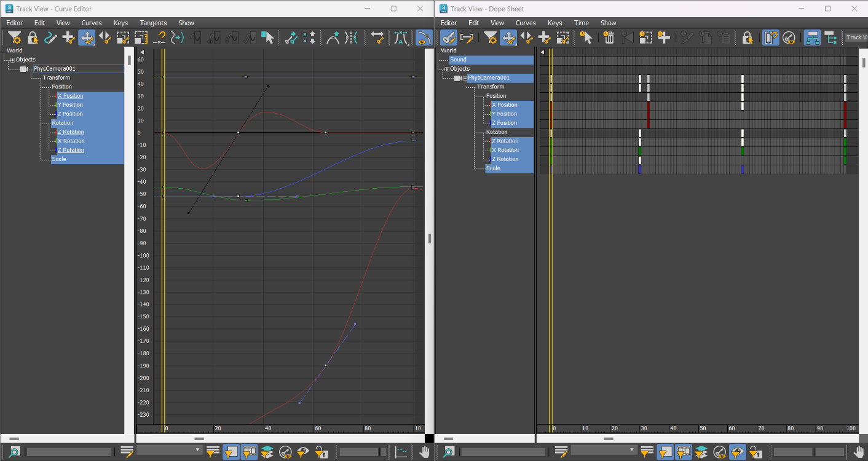This screenshot has height=461, width=868.
Task: Select PhysCamera001 in Curve Editor tree
Action: click(x=78, y=69)
